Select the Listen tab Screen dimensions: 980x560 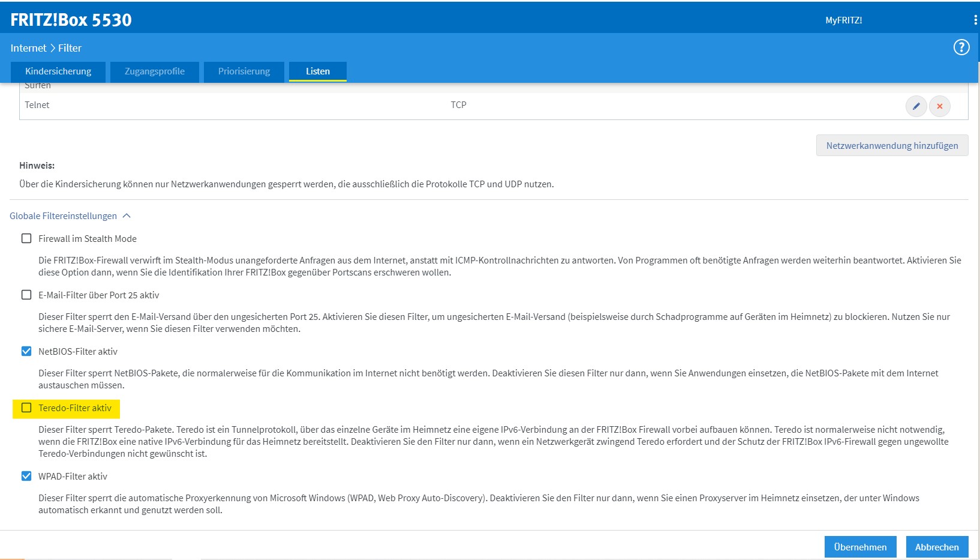(x=318, y=71)
